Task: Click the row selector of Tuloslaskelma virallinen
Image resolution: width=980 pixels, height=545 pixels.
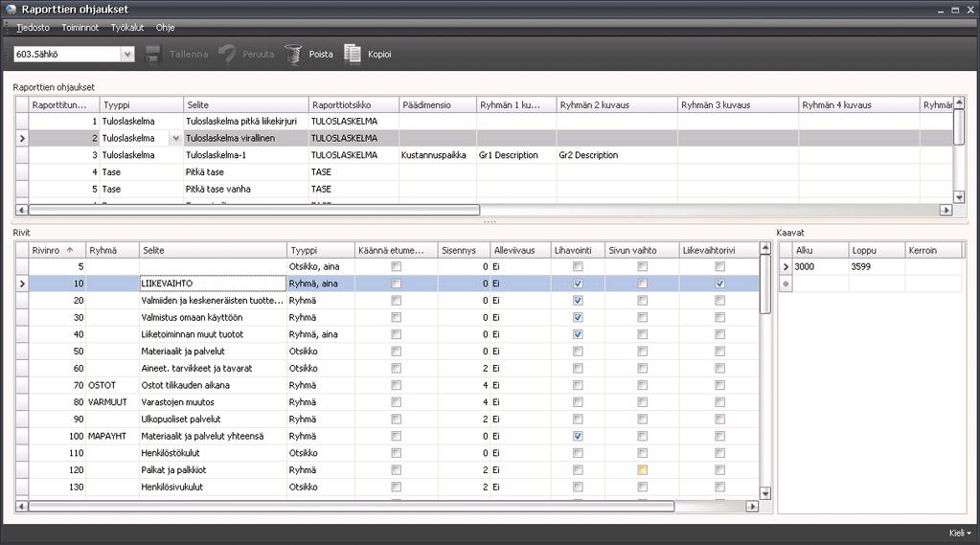Action: (x=22, y=138)
